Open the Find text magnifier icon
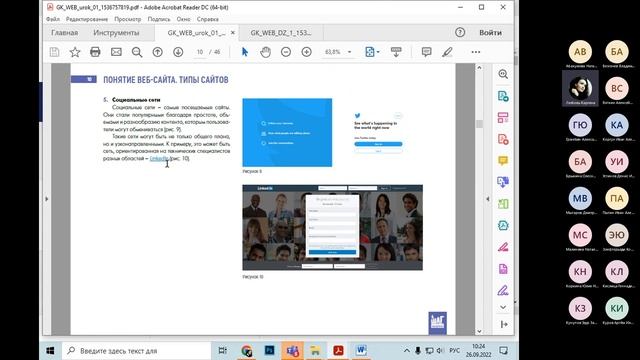Image resolution: width=640 pixels, height=360 pixels. tap(137, 52)
